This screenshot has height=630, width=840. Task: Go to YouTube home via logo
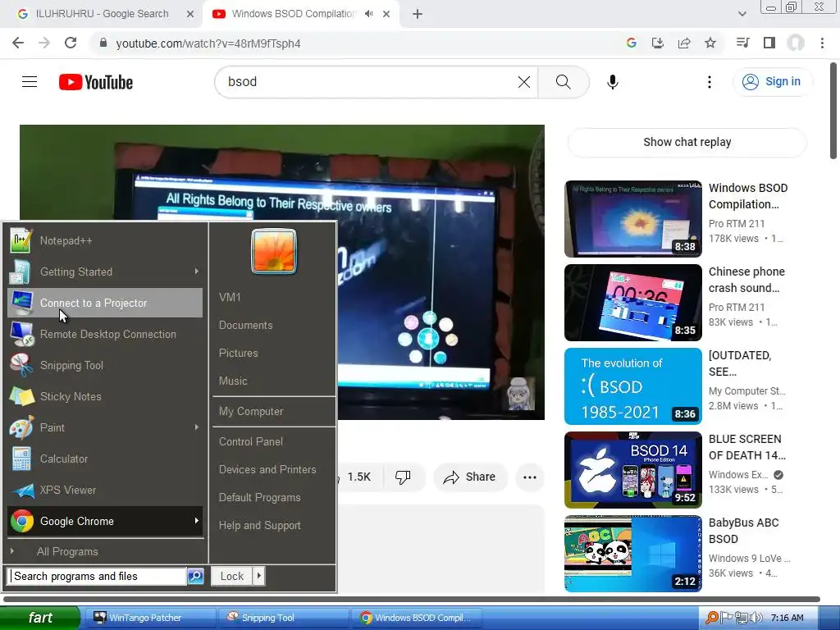coord(96,82)
